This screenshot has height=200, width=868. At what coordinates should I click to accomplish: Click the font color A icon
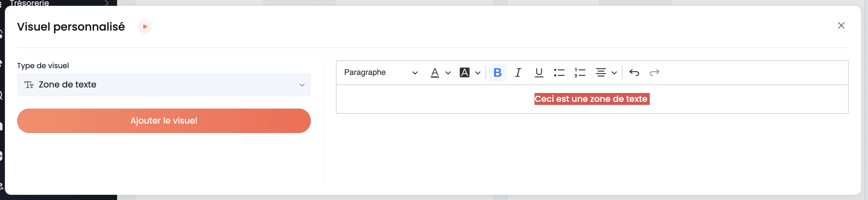coord(435,72)
